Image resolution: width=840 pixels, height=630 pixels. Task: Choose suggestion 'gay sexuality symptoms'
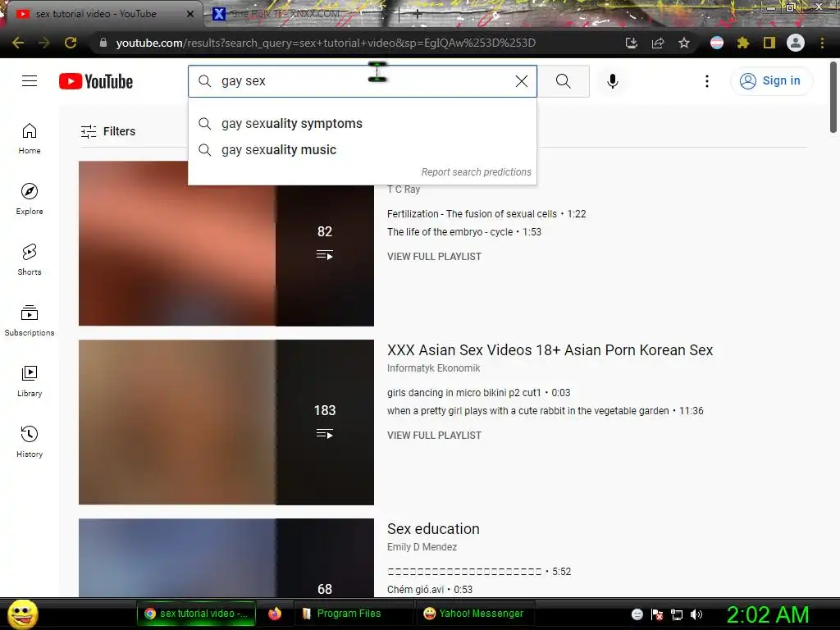363,124
